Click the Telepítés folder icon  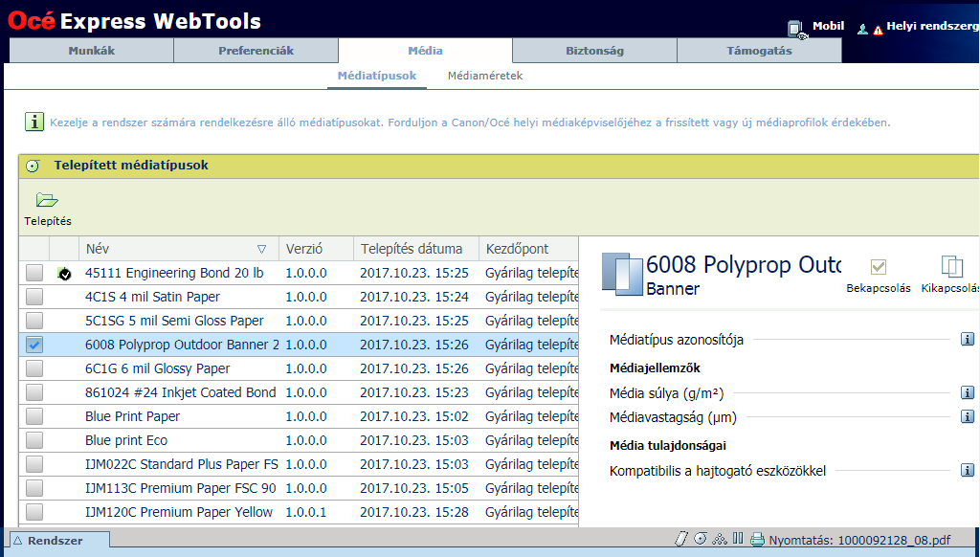tap(47, 200)
